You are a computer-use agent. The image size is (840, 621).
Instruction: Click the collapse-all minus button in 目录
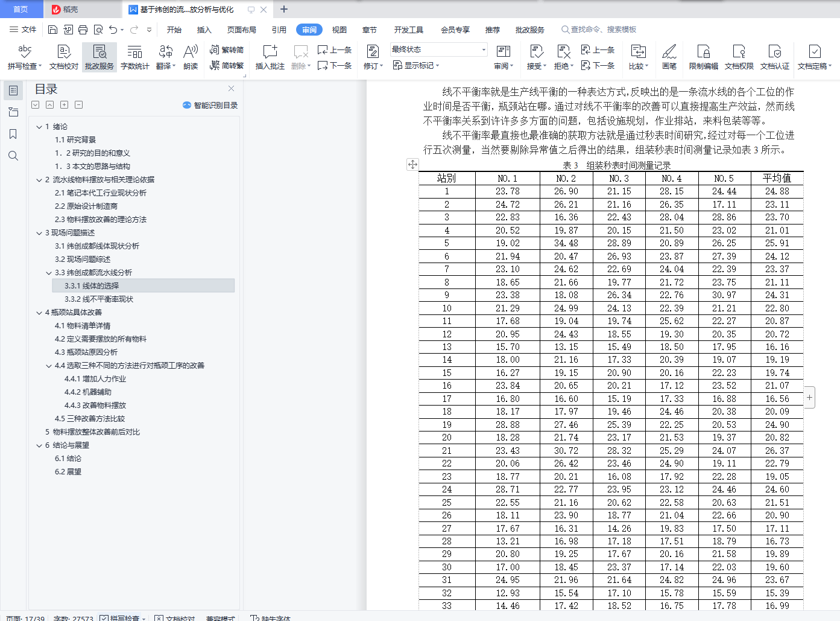[78, 105]
